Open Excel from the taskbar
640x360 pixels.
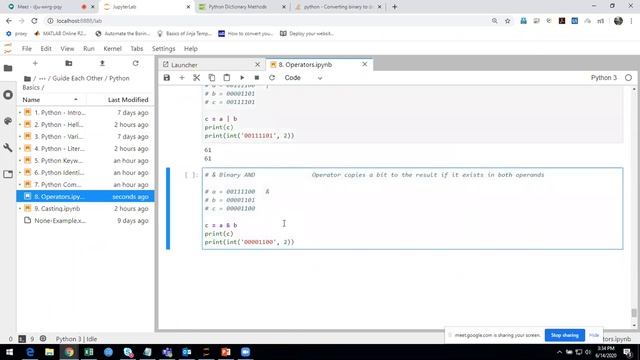(x=89, y=352)
